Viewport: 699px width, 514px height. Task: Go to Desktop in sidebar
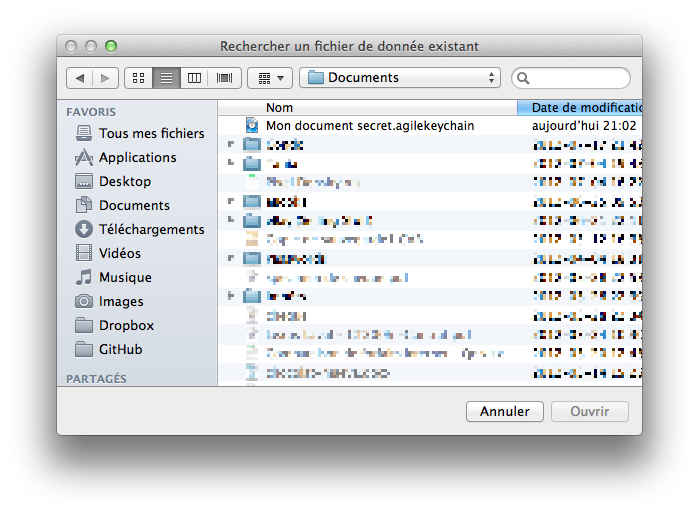pyautogui.click(x=113, y=181)
